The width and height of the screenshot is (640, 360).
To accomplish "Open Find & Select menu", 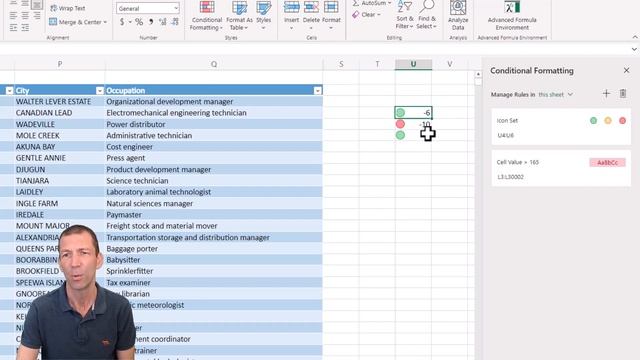I will tap(427, 16).
